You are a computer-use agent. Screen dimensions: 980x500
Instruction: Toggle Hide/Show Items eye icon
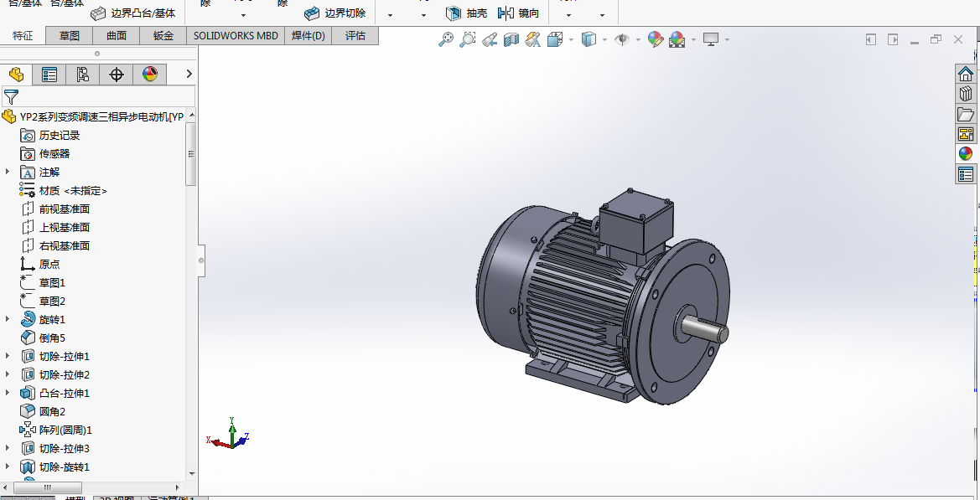[x=622, y=40]
